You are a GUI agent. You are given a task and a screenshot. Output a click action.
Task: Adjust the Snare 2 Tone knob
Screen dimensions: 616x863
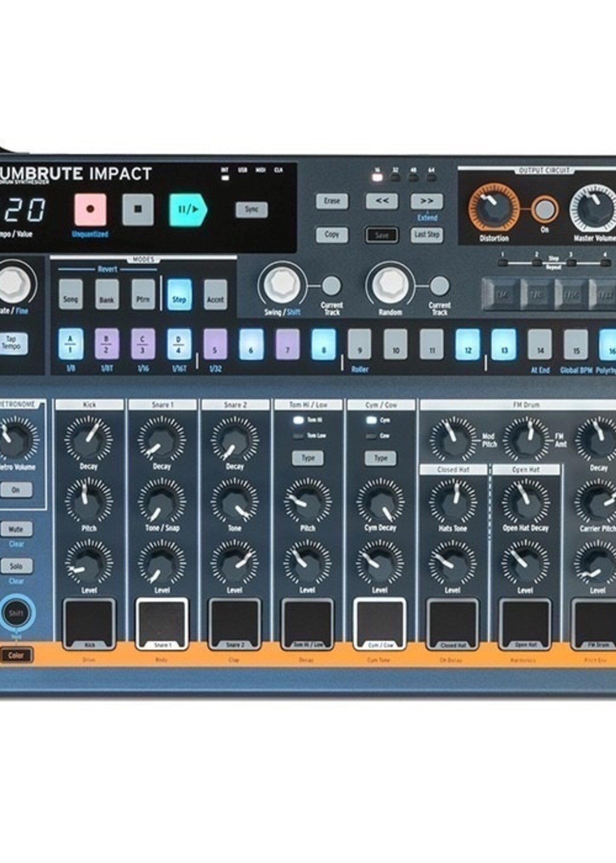click(235, 501)
